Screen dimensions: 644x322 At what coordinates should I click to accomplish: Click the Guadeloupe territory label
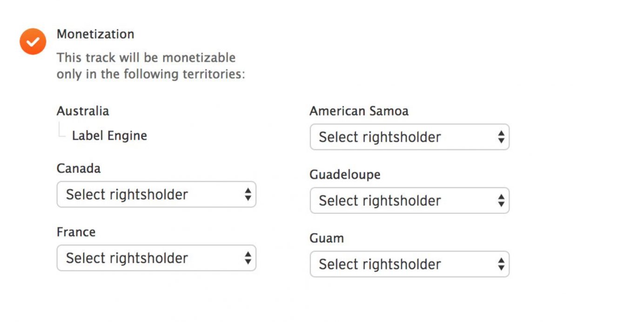click(x=345, y=174)
